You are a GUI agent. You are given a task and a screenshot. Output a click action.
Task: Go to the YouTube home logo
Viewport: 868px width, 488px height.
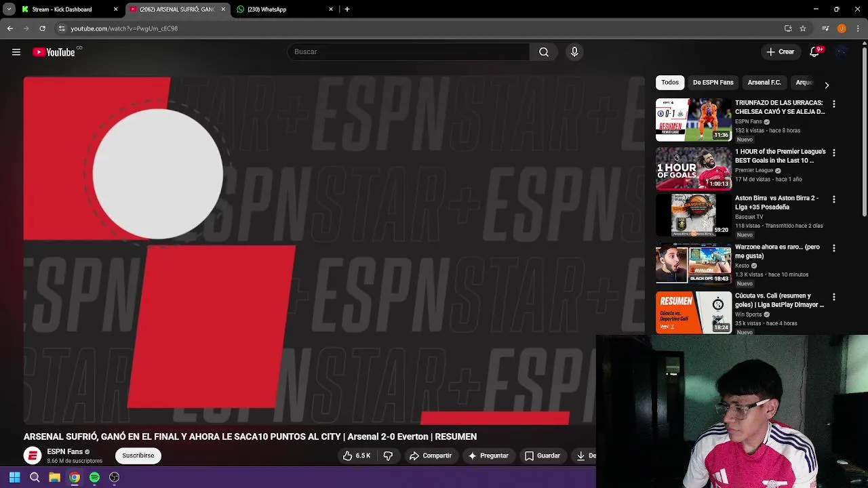pos(54,52)
